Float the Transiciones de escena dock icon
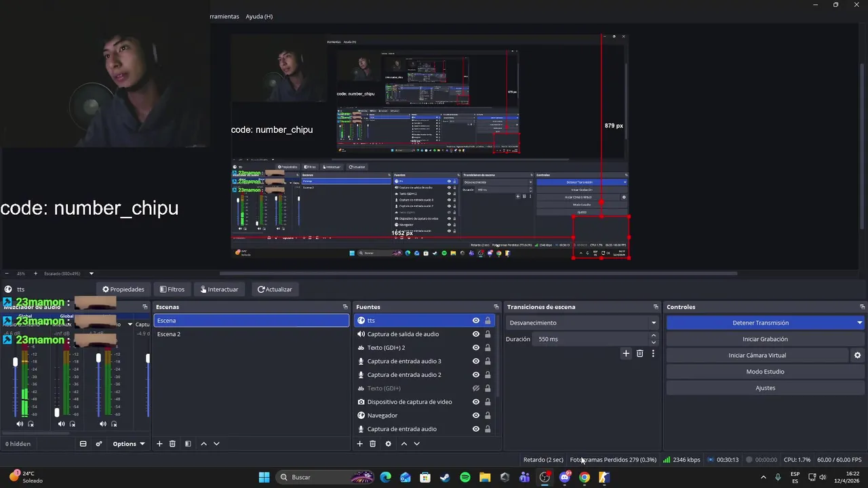 coord(656,307)
